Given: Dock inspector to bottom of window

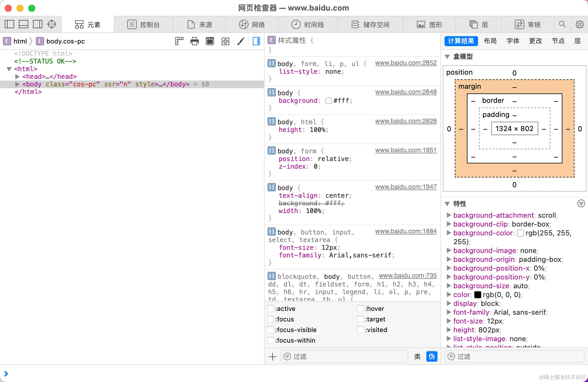Looking at the screenshot, I should click(24, 24).
